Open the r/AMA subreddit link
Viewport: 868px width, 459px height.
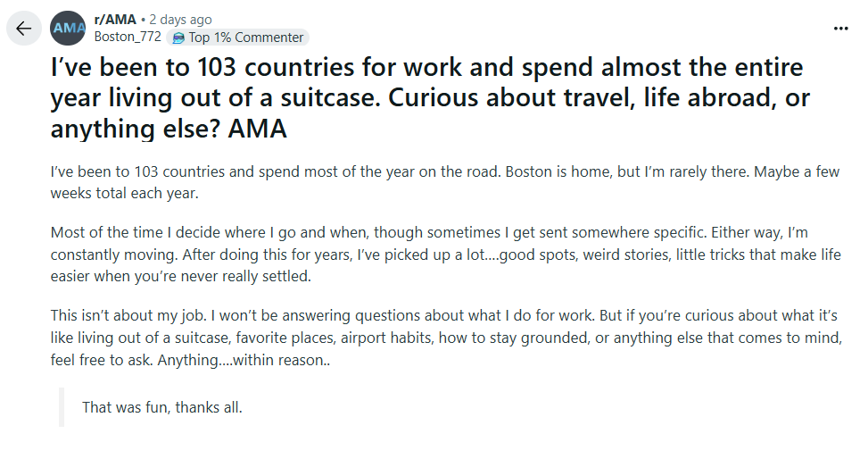tap(115, 20)
